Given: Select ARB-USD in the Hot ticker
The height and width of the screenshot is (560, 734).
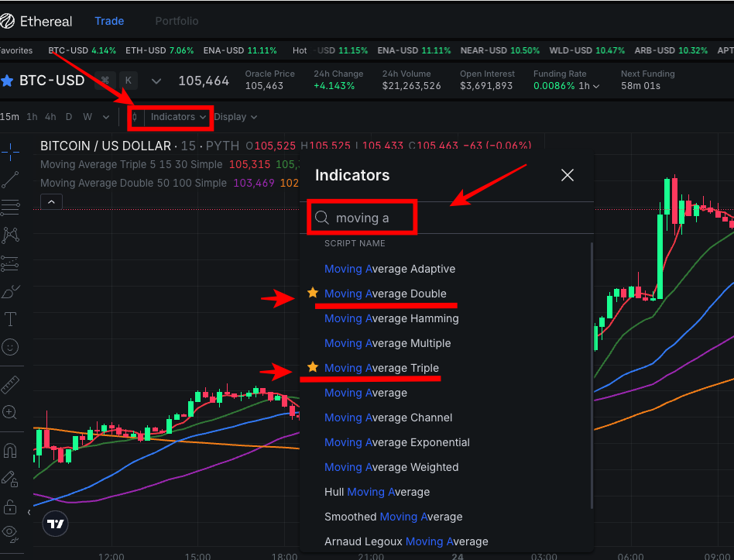Looking at the screenshot, I should [x=671, y=50].
